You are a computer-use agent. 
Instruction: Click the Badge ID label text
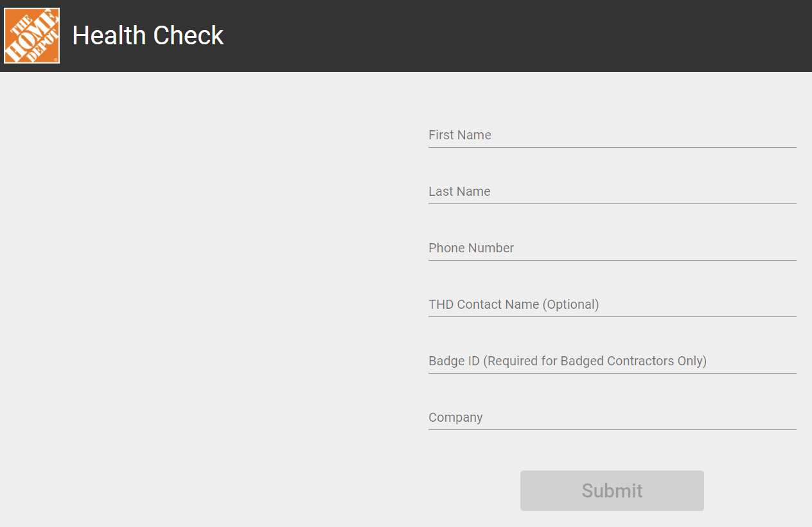tap(567, 360)
